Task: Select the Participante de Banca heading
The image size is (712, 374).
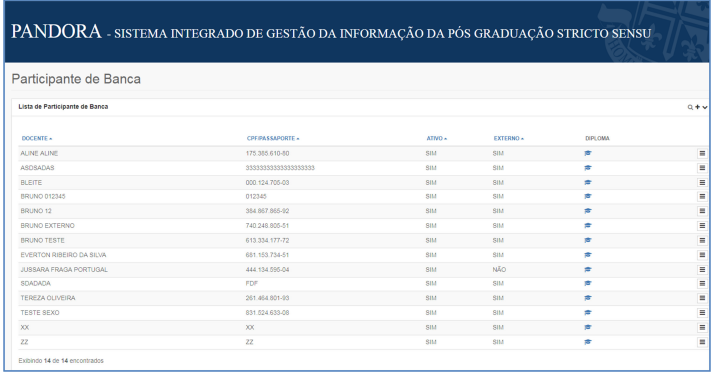Action: pyautogui.click(x=76, y=79)
